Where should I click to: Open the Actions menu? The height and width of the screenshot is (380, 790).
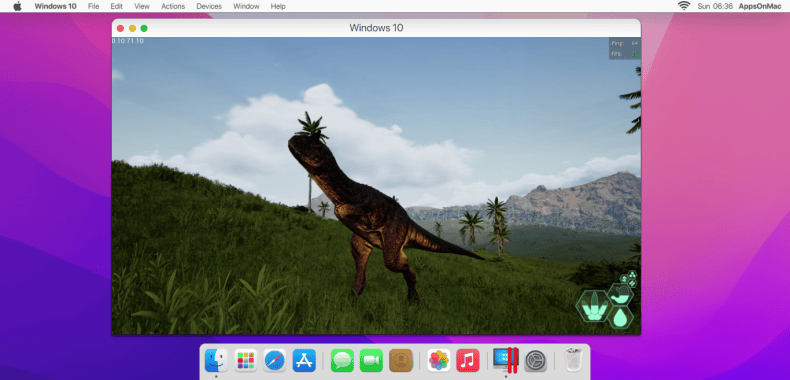coord(173,6)
